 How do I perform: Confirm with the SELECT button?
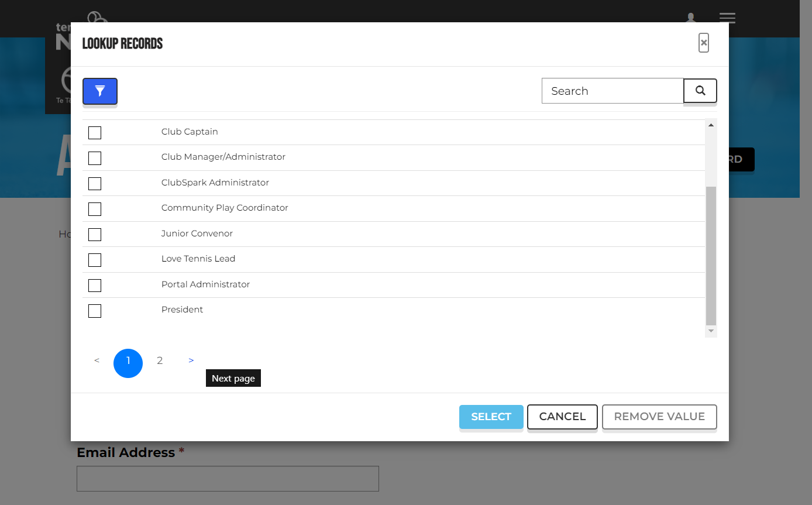[491, 417]
